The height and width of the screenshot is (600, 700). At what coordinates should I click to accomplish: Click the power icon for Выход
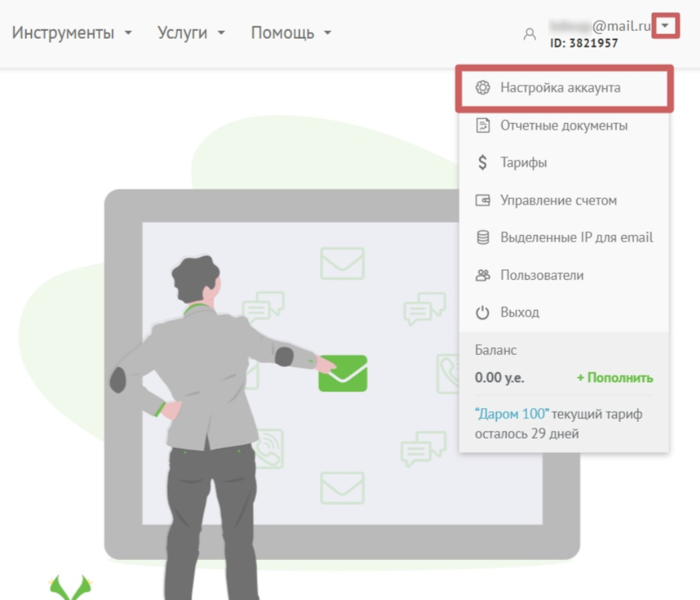483,313
